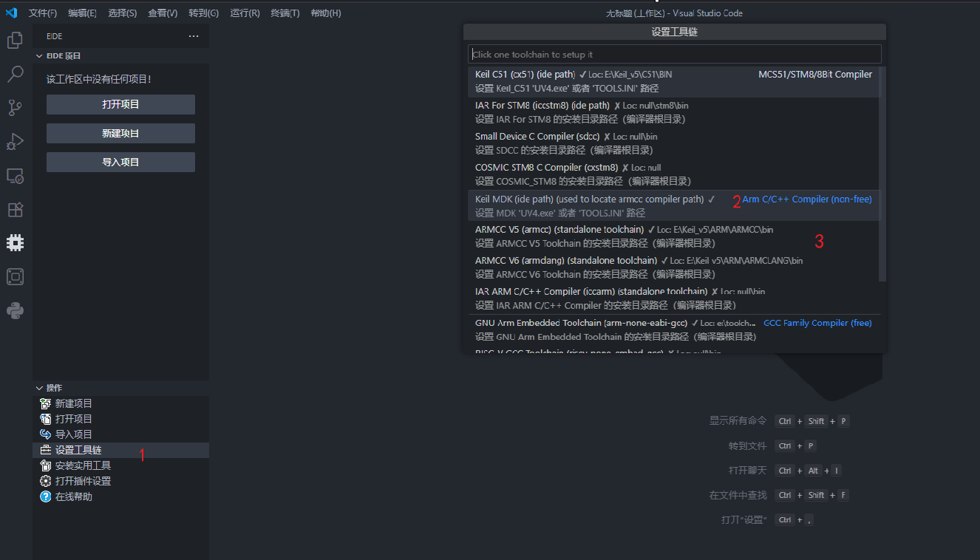Open the Python icon in activity bar
Image resolution: width=980 pixels, height=560 pixels.
pyautogui.click(x=15, y=310)
